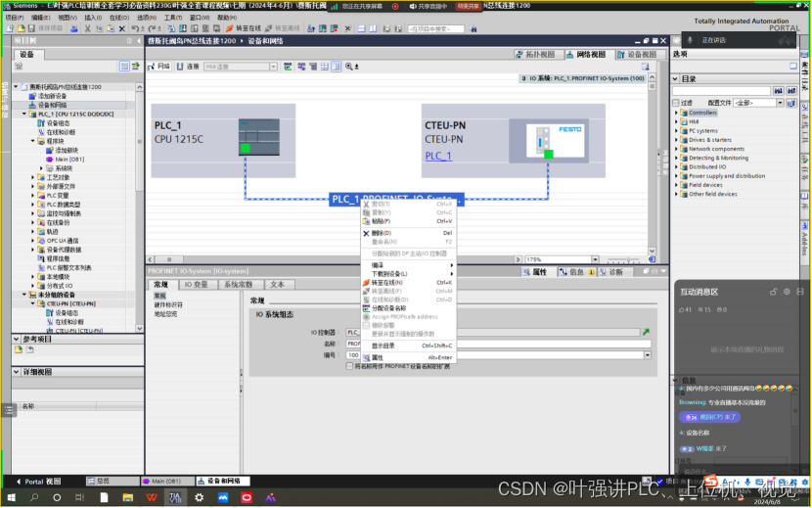Screen dimensions: 812x508
Task: Click the Cut scissors toolbar icon
Action: [87, 28]
